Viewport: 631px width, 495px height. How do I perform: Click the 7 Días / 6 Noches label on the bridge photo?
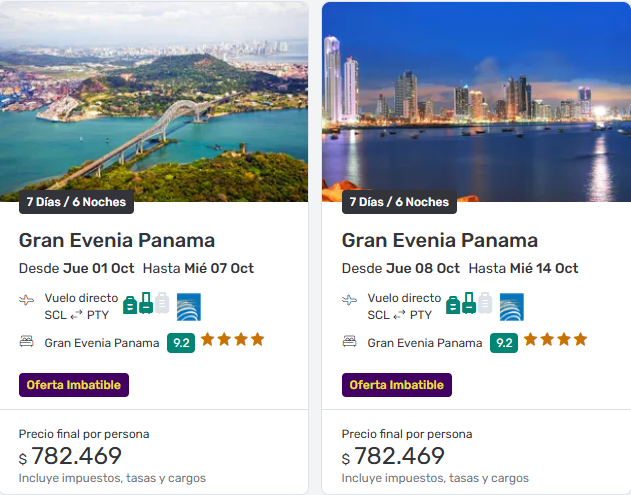[76, 202]
